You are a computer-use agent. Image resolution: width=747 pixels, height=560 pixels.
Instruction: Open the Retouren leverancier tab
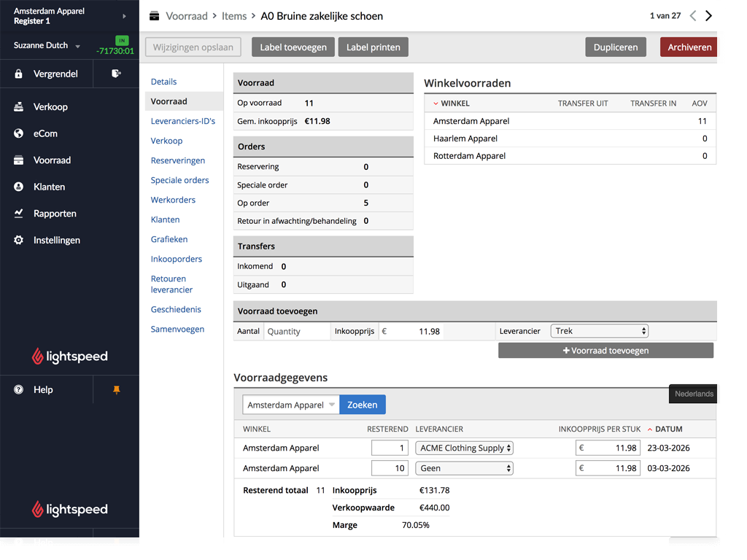tap(171, 284)
